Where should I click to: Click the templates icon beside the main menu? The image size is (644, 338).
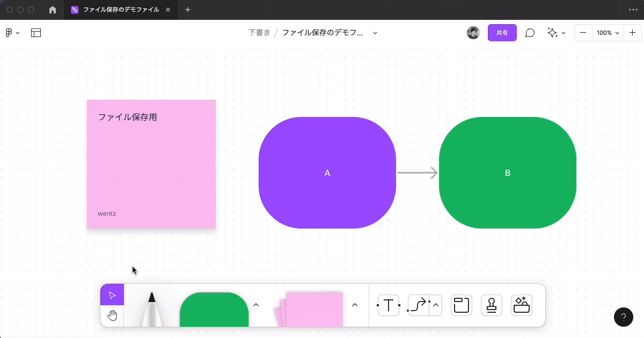[x=36, y=33]
